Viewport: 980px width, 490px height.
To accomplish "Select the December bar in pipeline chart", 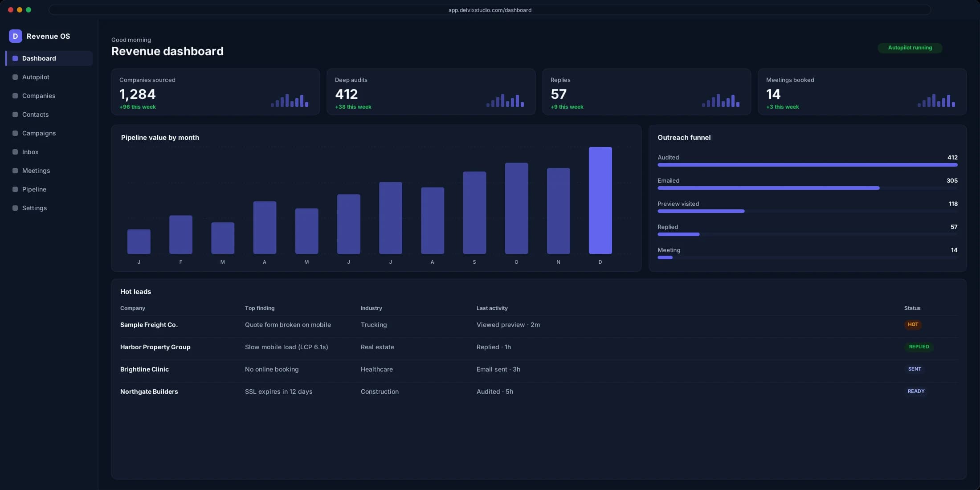I will point(600,200).
